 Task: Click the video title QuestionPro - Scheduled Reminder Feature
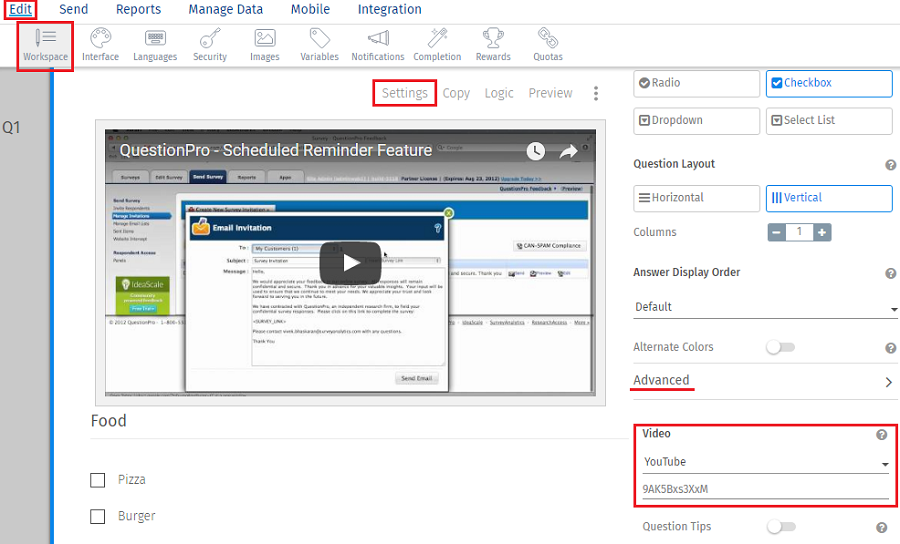coord(276,150)
